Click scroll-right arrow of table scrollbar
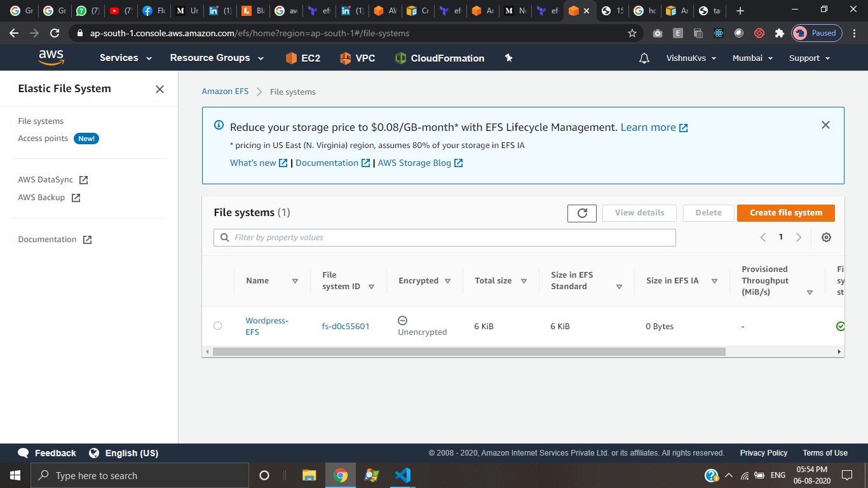 (x=839, y=351)
